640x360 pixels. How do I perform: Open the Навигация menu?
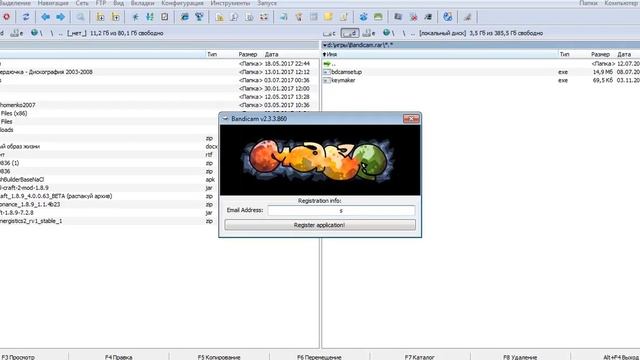(x=53, y=3)
